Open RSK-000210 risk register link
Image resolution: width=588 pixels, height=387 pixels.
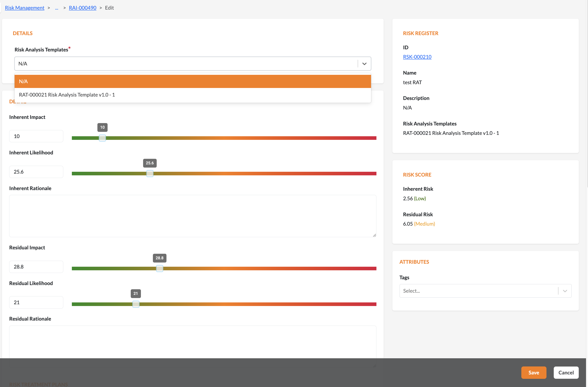pyautogui.click(x=417, y=57)
